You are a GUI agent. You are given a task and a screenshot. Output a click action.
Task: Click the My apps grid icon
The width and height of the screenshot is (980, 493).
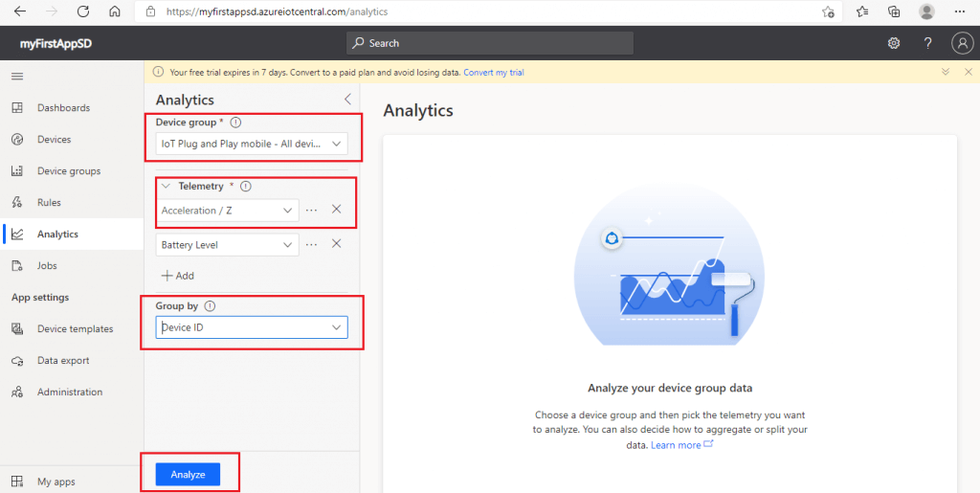(17, 482)
